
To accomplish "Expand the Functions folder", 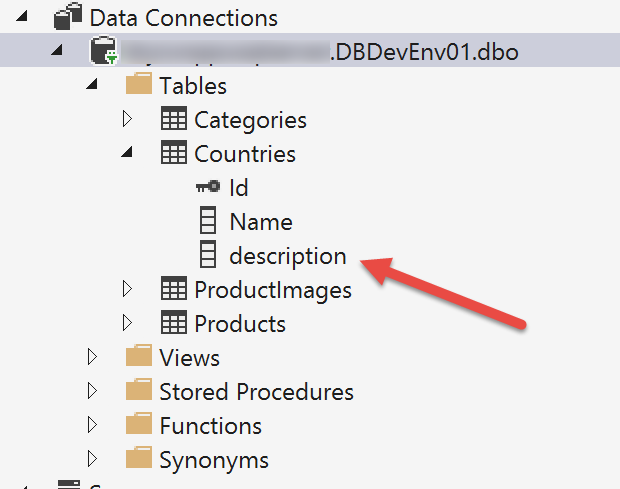I will click(92, 425).
